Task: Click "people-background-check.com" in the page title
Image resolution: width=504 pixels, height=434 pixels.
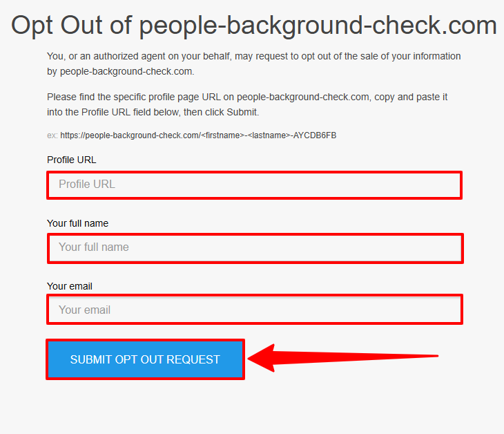Action: (318, 26)
